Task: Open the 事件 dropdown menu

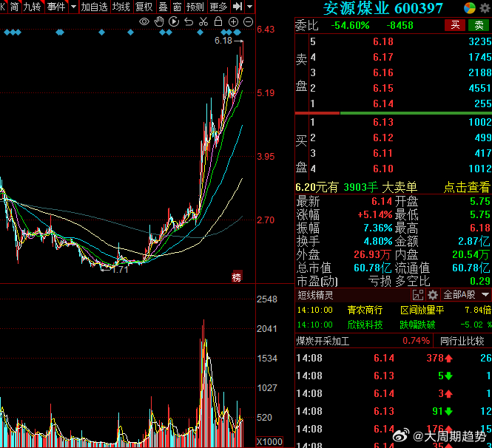Action: point(56,7)
